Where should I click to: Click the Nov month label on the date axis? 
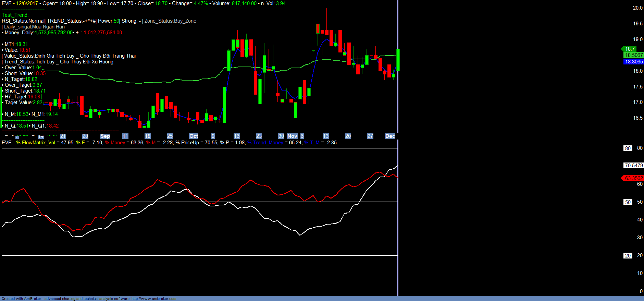coord(292,136)
